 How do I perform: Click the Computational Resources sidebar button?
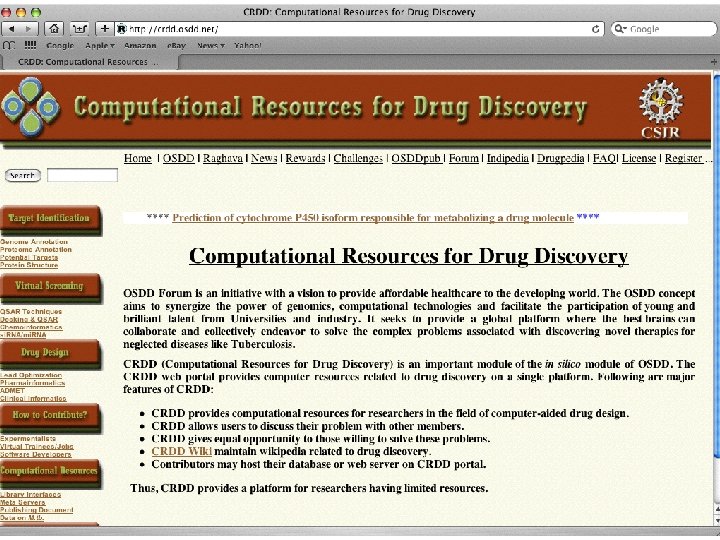coord(51,472)
